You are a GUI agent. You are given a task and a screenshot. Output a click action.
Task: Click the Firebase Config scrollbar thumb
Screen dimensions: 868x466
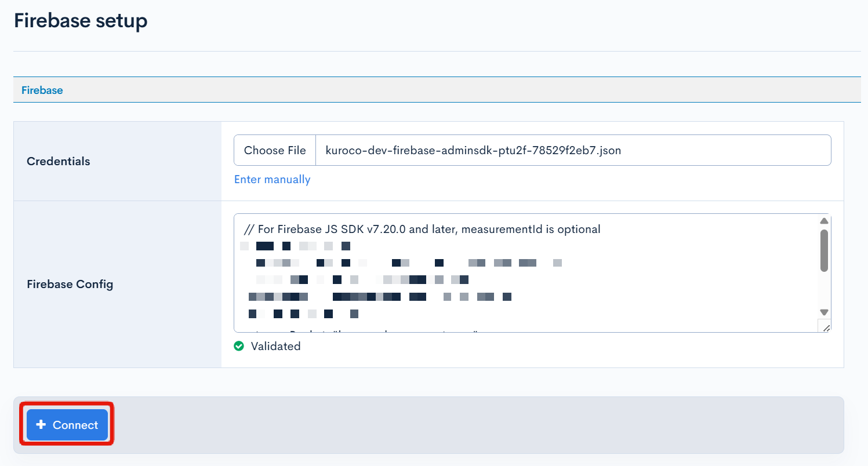point(824,250)
